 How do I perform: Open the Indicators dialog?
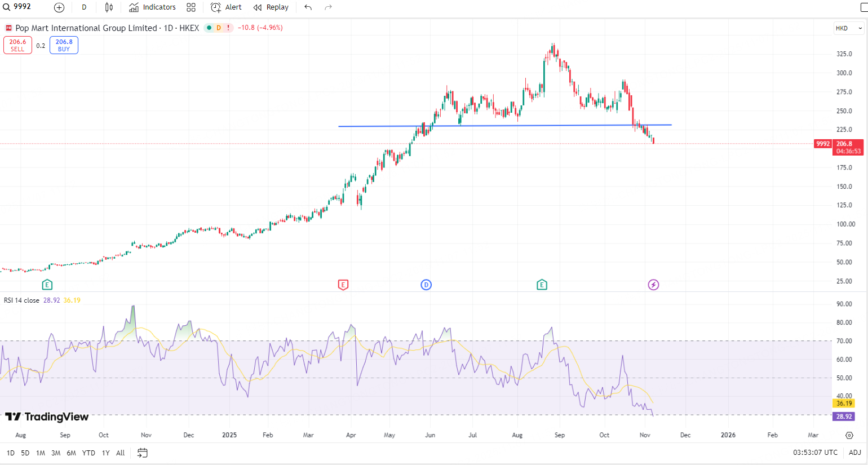pyautogui.click(x=152, y=7)
